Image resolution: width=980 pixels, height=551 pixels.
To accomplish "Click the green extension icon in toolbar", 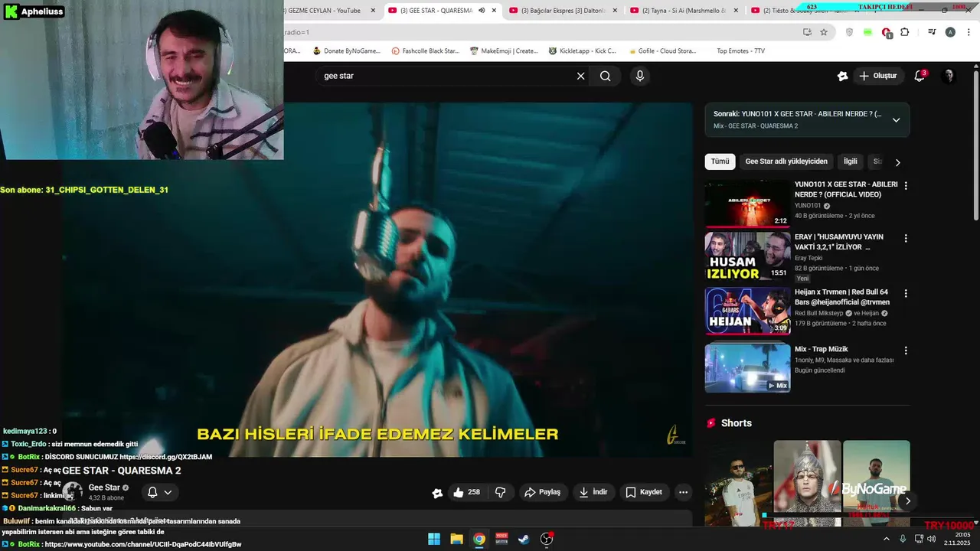I will point(867,32).
